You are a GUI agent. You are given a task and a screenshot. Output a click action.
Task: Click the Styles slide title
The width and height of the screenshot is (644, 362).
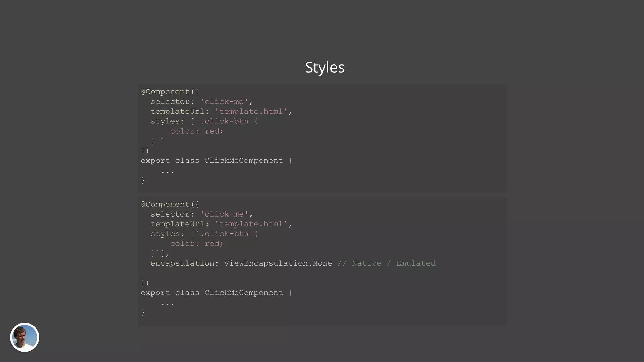[325, 67]
